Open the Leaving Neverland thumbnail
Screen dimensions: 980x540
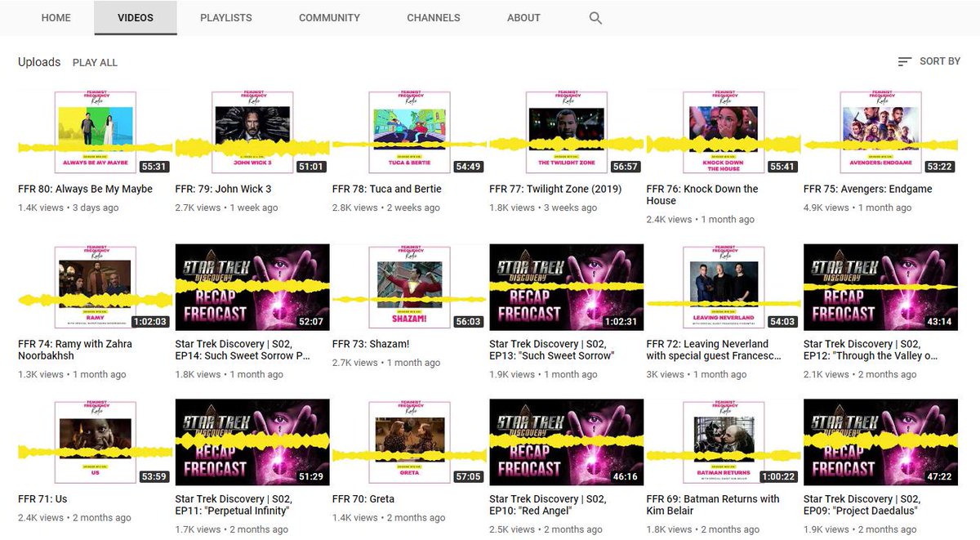coord(724,287)
